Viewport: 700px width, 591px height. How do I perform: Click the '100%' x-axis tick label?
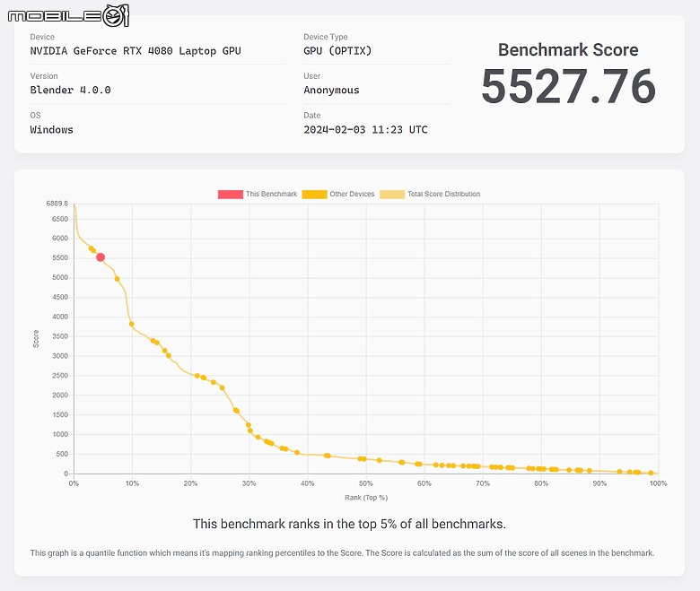(658, 483)
